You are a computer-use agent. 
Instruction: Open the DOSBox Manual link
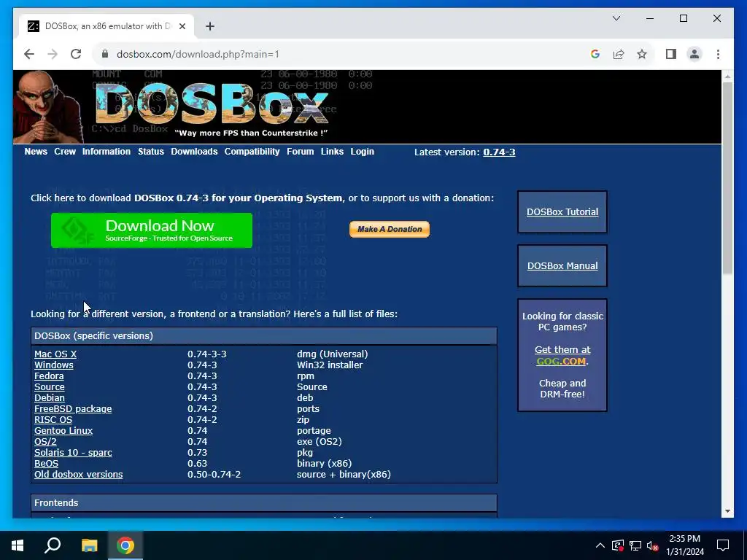(562, 265)
